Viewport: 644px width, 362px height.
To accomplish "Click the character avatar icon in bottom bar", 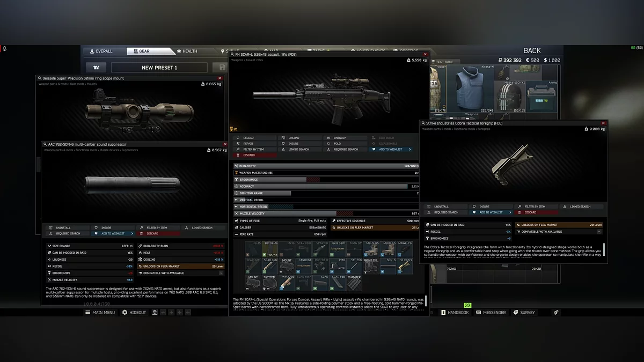I will (x=155, y=312).
